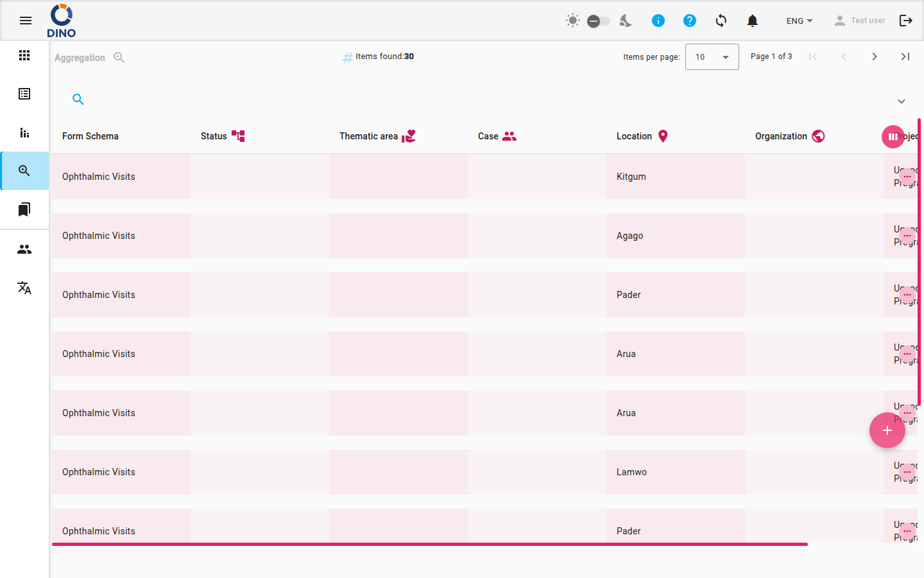This screenshot has width=924, height=578.
Task: Open the blue info icon
Action: [x=658, y=21]
